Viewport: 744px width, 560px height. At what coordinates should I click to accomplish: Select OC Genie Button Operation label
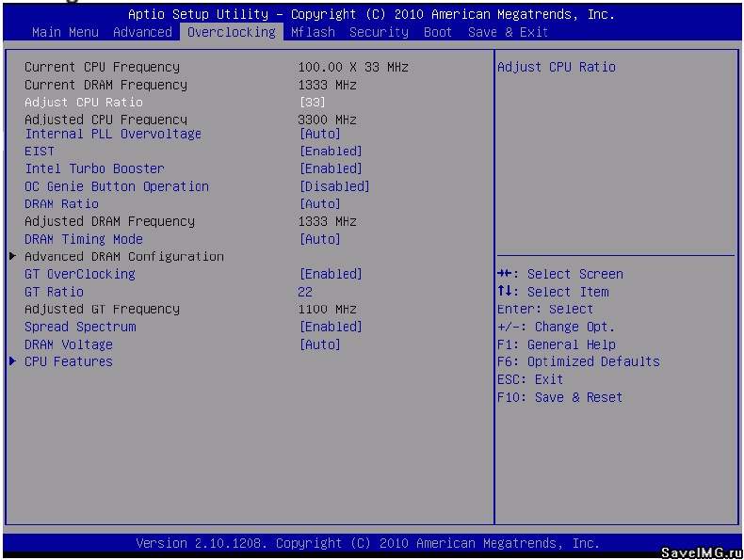tap(117, 186)
